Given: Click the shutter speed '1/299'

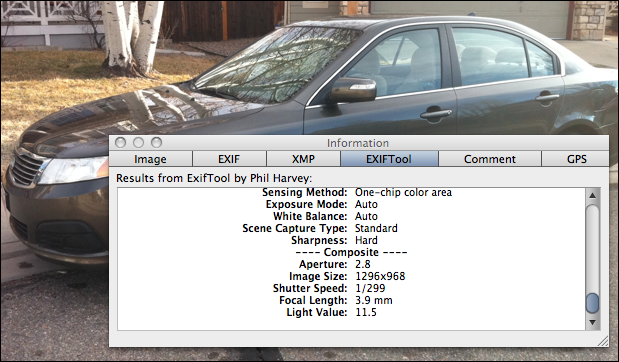Looking at the screenshot, I should [x=370, y=288].
